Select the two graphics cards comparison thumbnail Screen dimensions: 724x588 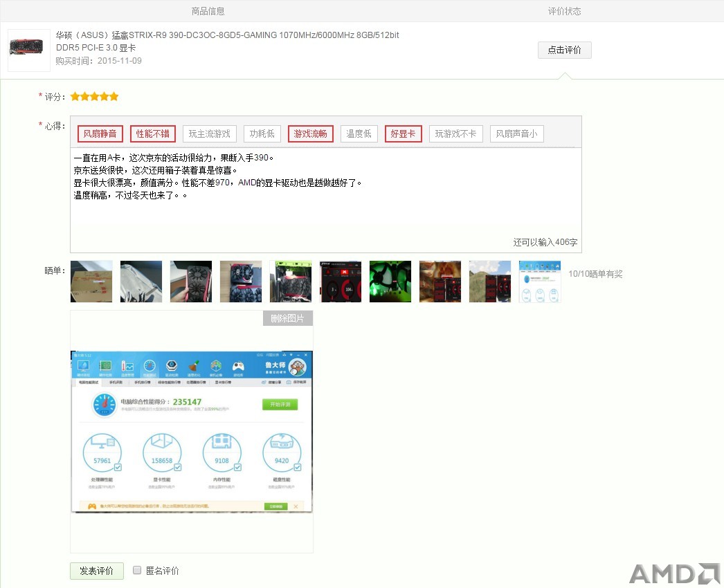click(x=241, y=282)
